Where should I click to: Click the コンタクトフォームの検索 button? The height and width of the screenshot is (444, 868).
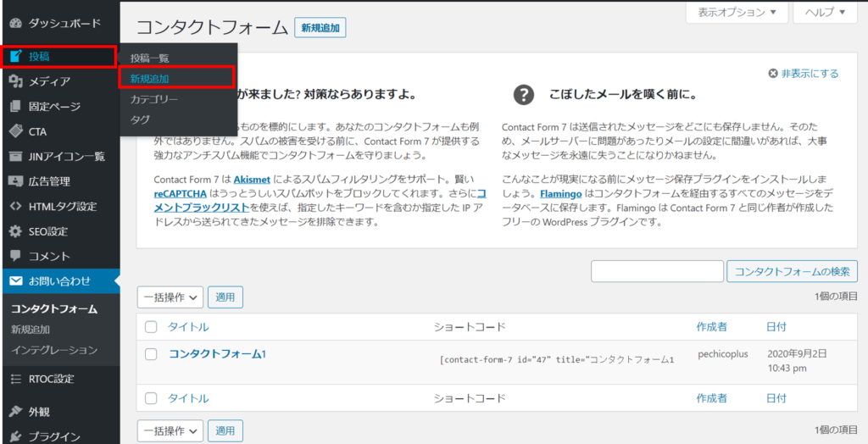[x=793, y=271]
